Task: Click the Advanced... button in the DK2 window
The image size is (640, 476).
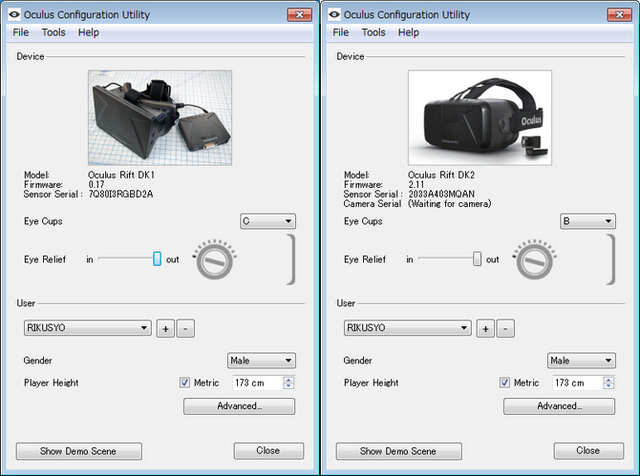Action: 559,406
